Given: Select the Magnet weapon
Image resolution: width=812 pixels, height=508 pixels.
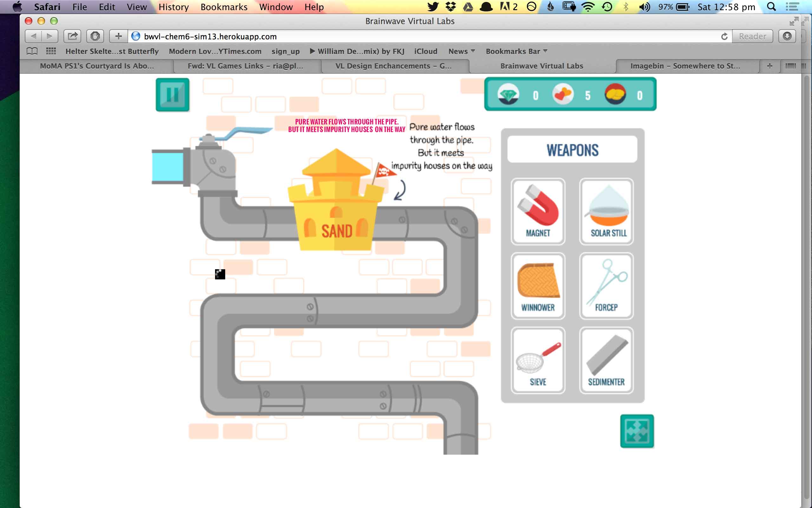Looking at the screenshot, I should [x=538, y=212].
